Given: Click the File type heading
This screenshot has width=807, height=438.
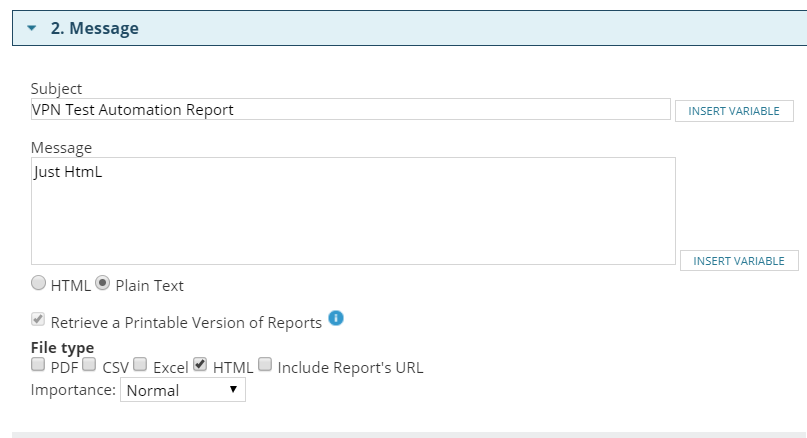Looking at the screenshot, I should [x=62, y=347].
